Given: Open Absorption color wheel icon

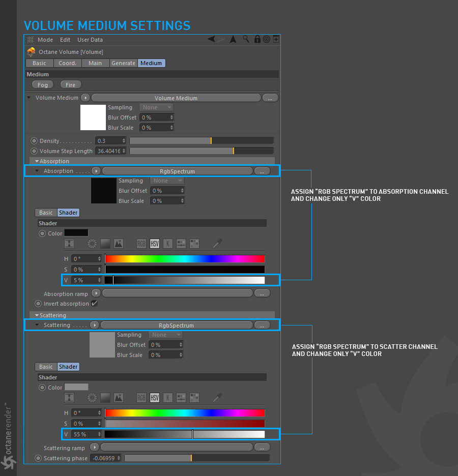Looking at the screenshot, I should 92,244.
